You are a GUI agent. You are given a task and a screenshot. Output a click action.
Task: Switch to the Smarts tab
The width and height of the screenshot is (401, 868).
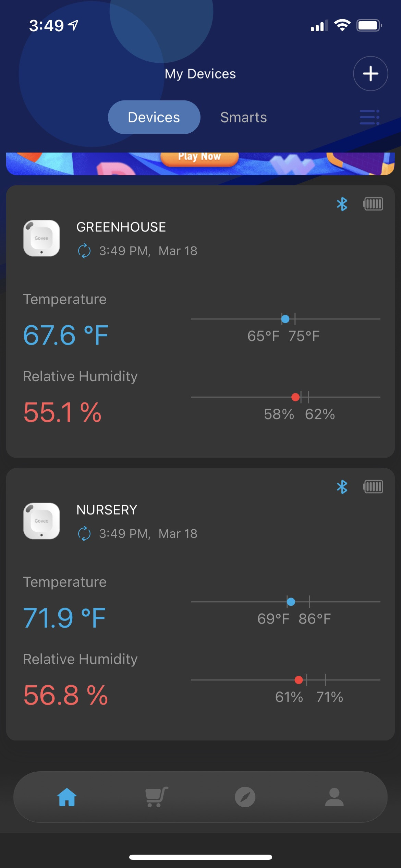(244, 117)
